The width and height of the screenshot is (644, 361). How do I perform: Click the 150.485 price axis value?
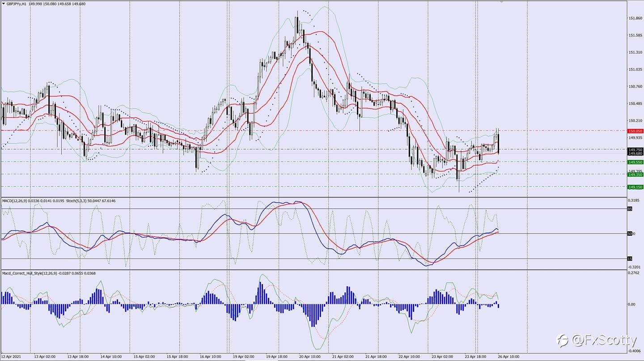coord(636,103)
